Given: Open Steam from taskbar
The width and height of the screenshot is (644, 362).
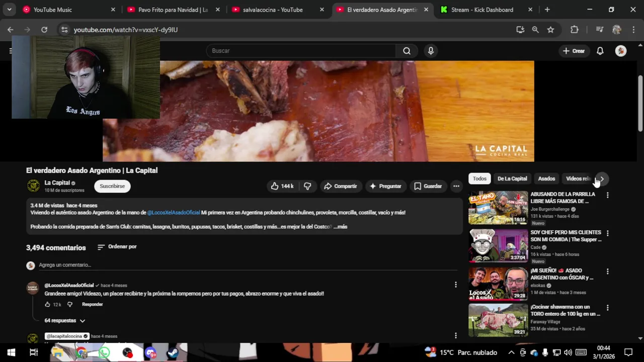Looking at the screenshot, I should pyautogui.click(x=173, y=352).
